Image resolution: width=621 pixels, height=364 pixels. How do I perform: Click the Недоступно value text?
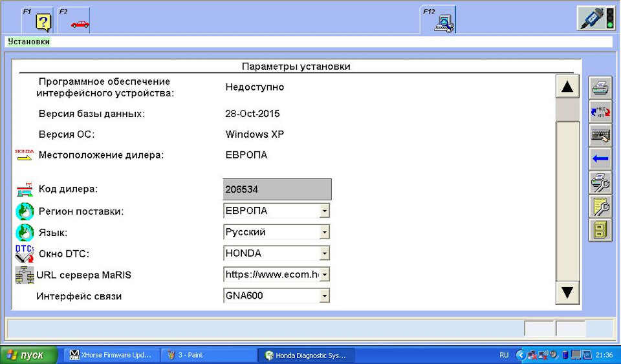click(255, 87)
